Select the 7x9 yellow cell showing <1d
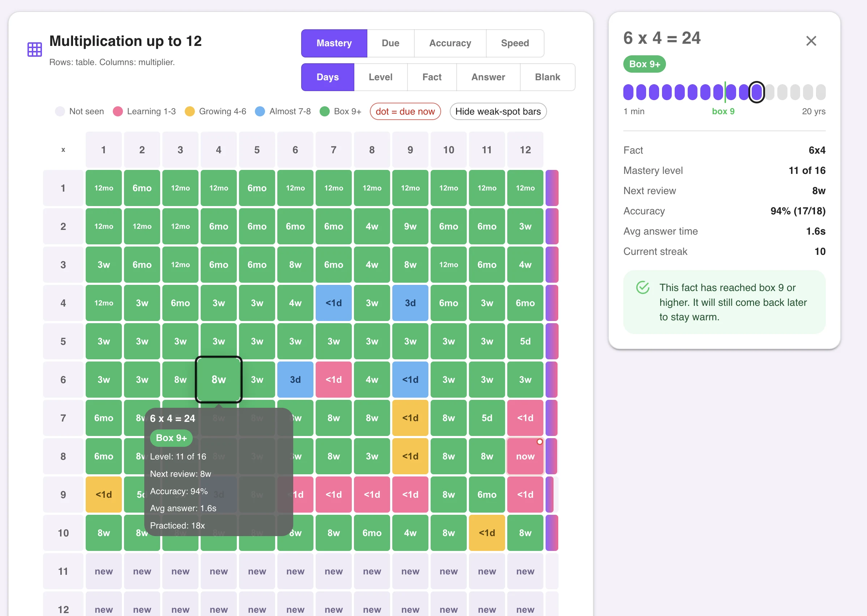The image size is (867, 616). [410, 418]
